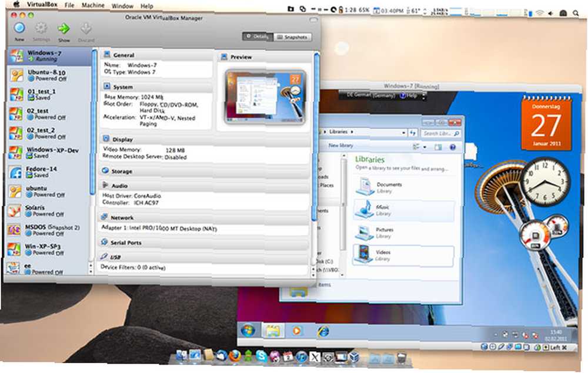The height and width of the screenshot is (373, 588).
Task: Open the view options dropdown arrow in Explorer
Action: click(425, 147)
